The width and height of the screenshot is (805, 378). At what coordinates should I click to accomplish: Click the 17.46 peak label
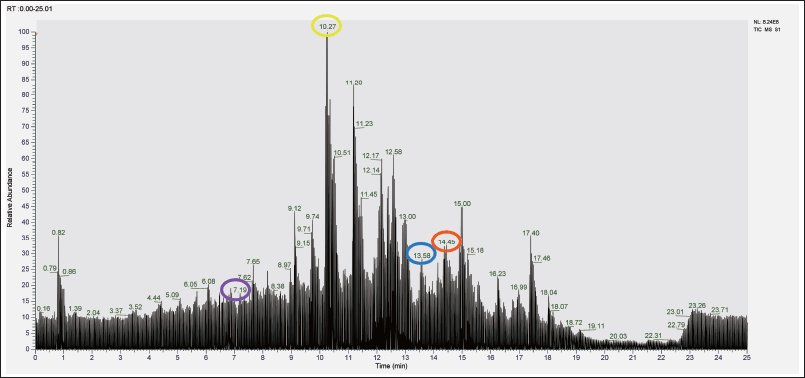(x=542, y=258)
